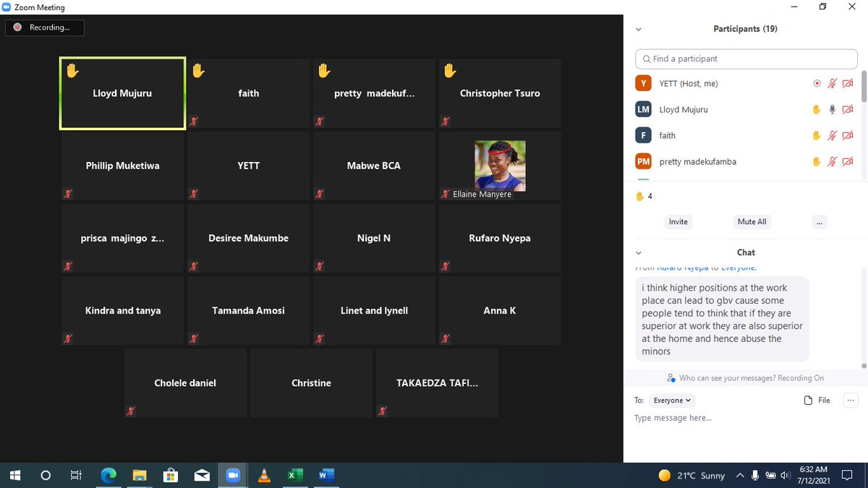Click the 'Find a participant' search field
This screenshot has width=868, height=488.
point(746,59)
